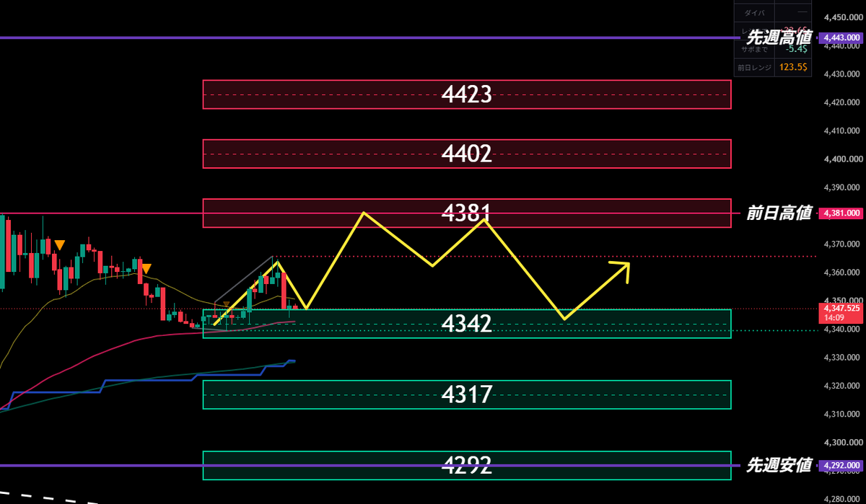Click the large orange triangle marker near the 4,370 level
Screen dimensions: 866x504
point(60,246)
